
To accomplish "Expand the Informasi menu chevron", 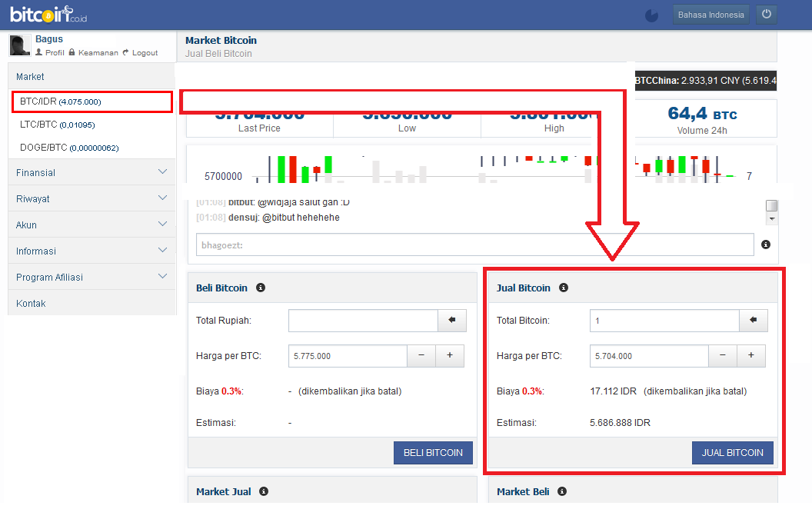I will coord(162,250).
